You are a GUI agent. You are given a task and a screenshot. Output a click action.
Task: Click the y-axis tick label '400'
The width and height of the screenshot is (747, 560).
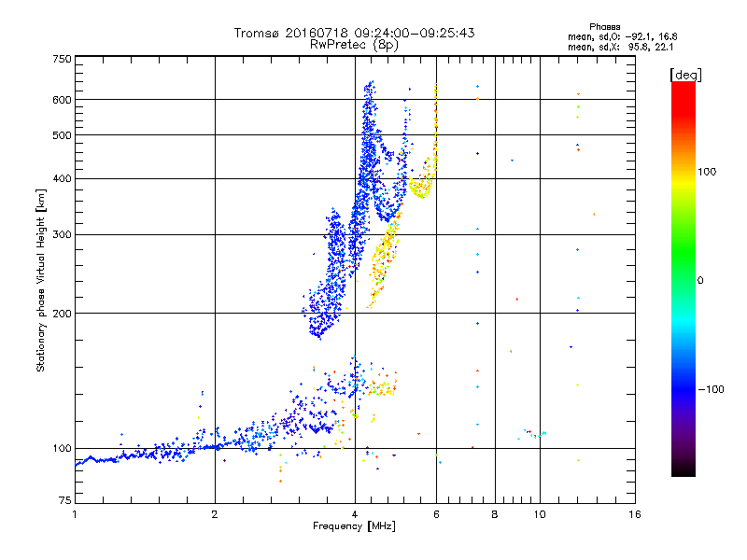pyautogui.click(x=63, y=178)
